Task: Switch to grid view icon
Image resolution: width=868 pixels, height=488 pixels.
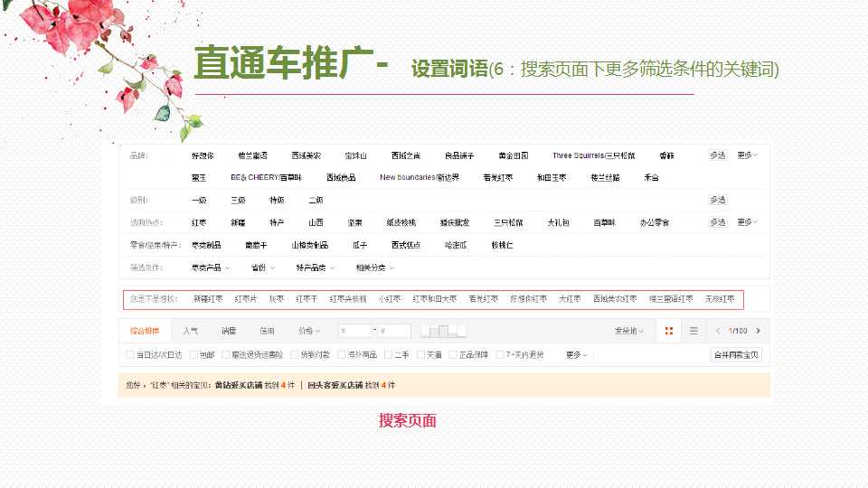Action: [669, 332]
